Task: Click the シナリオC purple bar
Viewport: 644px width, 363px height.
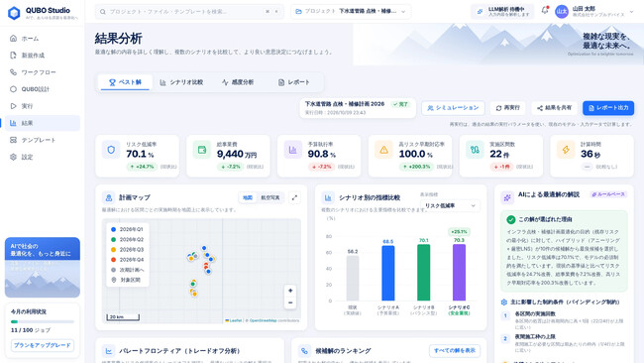Action: pyautogui.click(x=459, y=273)
